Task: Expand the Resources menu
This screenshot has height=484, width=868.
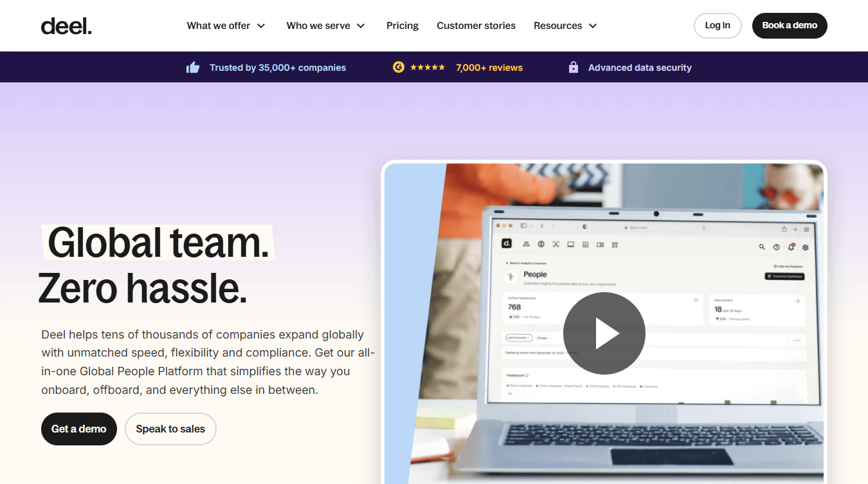Action: click(x=565, y=26)
